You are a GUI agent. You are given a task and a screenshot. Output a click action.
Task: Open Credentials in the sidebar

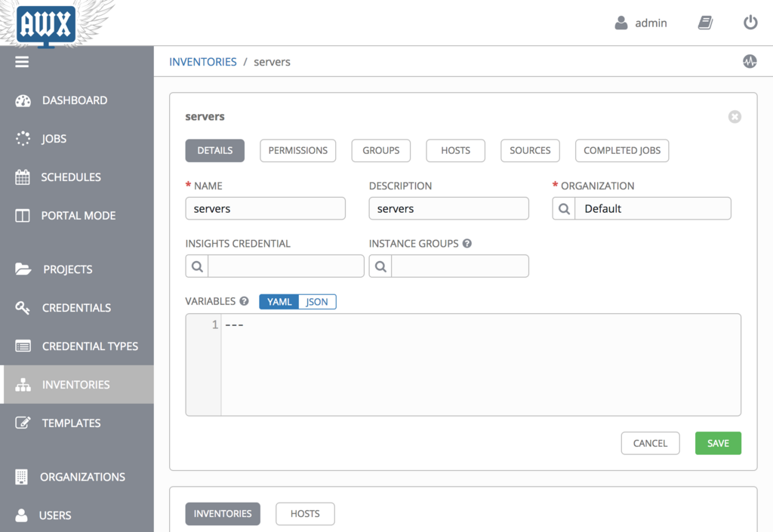tap(77, 308)
